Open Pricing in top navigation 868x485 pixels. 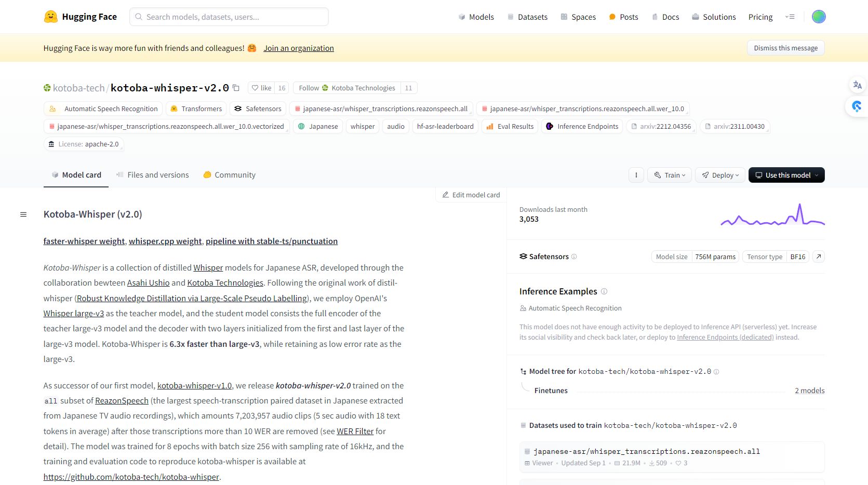760,17
